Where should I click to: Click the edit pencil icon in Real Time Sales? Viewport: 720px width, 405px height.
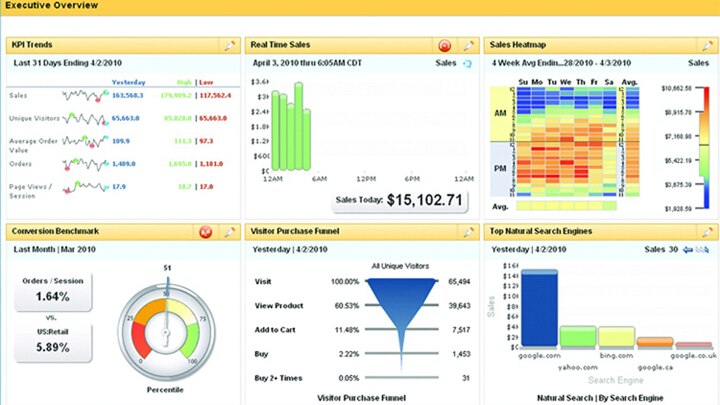coord(468,45)
